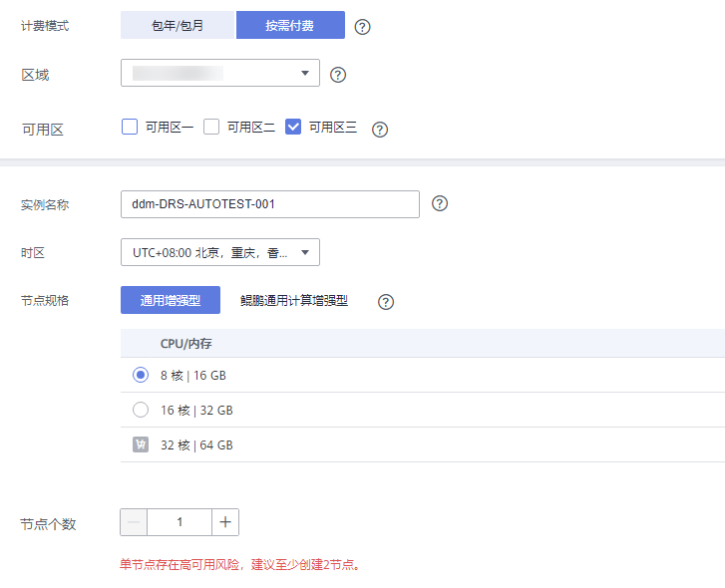The image size is (725, 588).
Task: Switch to 鲲鹏通用计算增强型 tab
Action: pos(294,300)
